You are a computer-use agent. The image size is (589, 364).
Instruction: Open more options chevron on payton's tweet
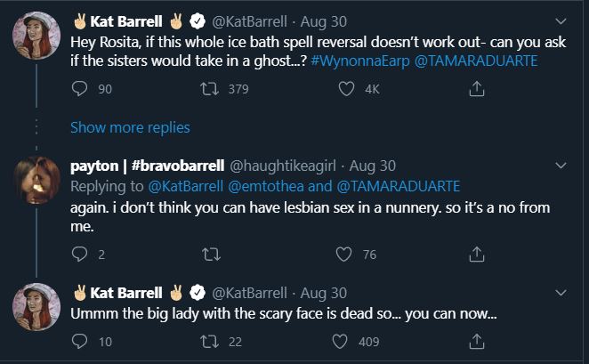tap(561, 166)
